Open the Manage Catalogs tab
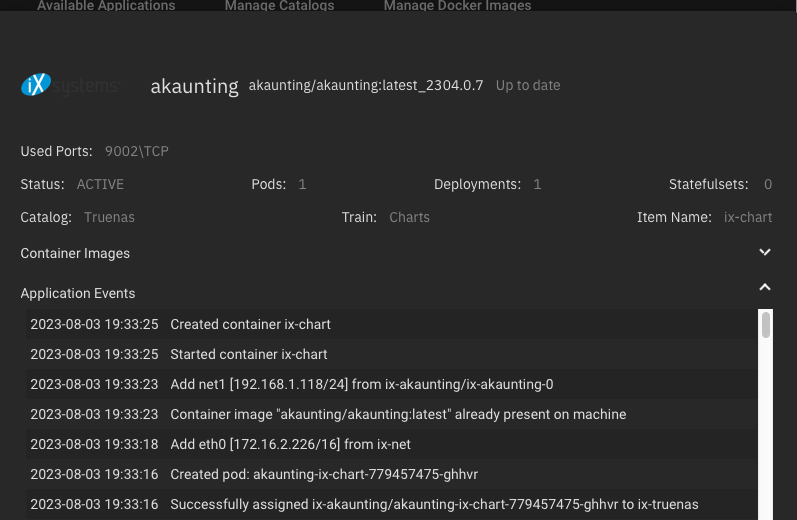This screenshot has height=520, width=797. coord(279,6)
